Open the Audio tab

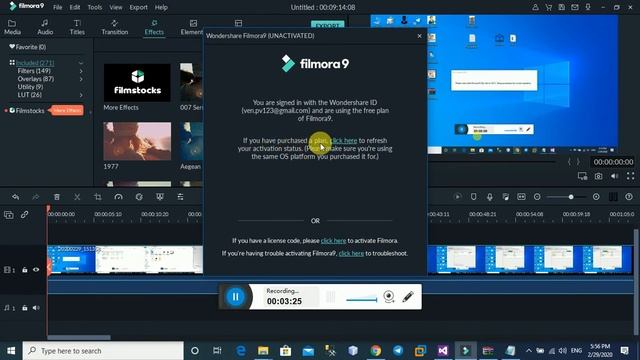pos(45,27)
